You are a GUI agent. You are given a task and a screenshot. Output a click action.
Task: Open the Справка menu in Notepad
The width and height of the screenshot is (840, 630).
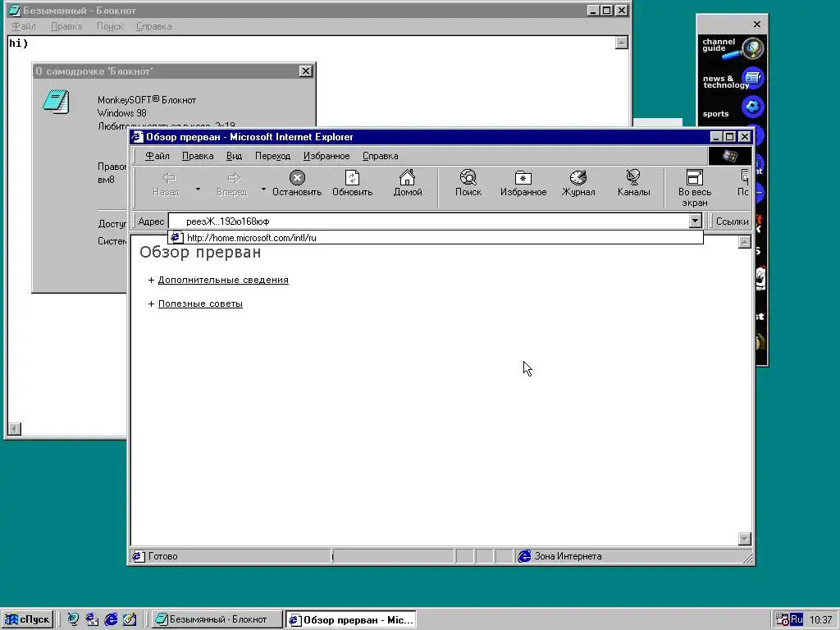point(153,26)
